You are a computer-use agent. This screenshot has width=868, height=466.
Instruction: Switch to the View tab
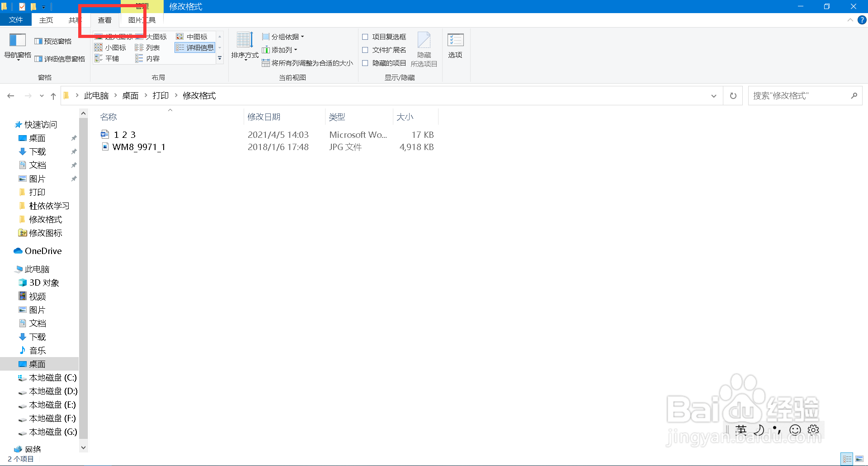click(x=105, y=20)
